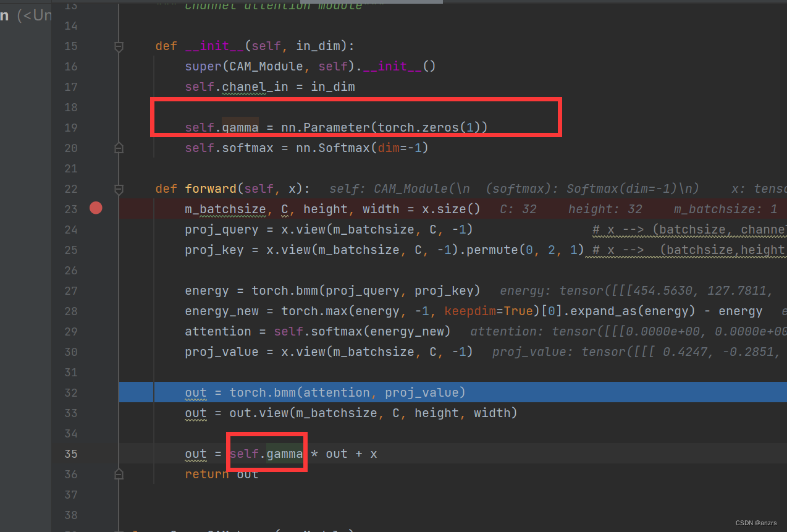Click the fold arrow beside the __init__ definition

tap(119, 46)
